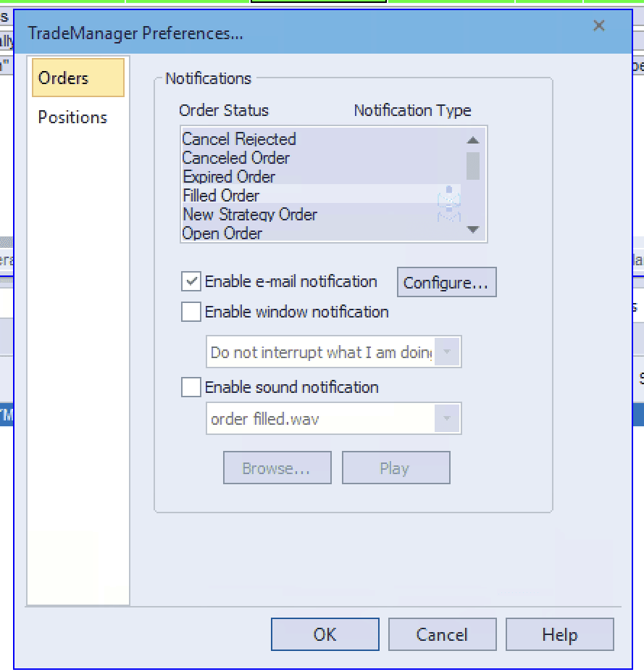The height and width of the screenshot is (672, 644).
Task: Enable window notification
Action: pyautogui.click(x=191, y=312)
